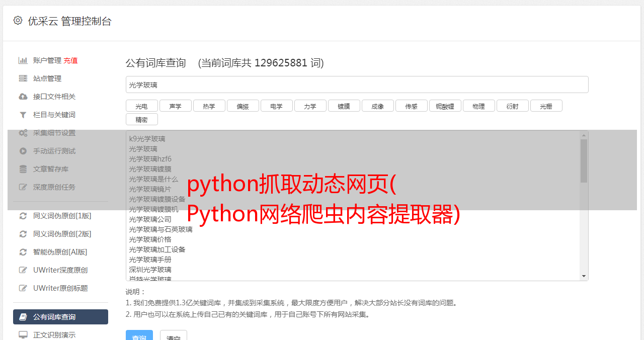Click the refresh icon for 智能伪原创[AI版]
644x340 pixels.
pos(23,252)
